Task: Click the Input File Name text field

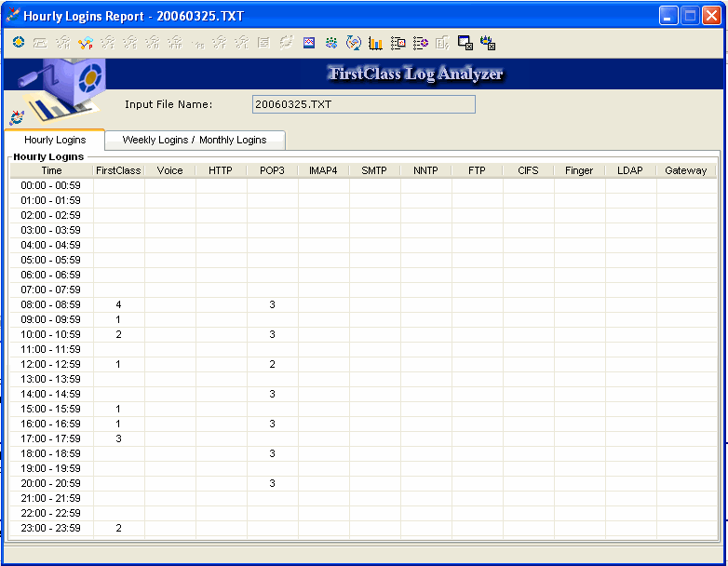Action: (x=363, y=104)
